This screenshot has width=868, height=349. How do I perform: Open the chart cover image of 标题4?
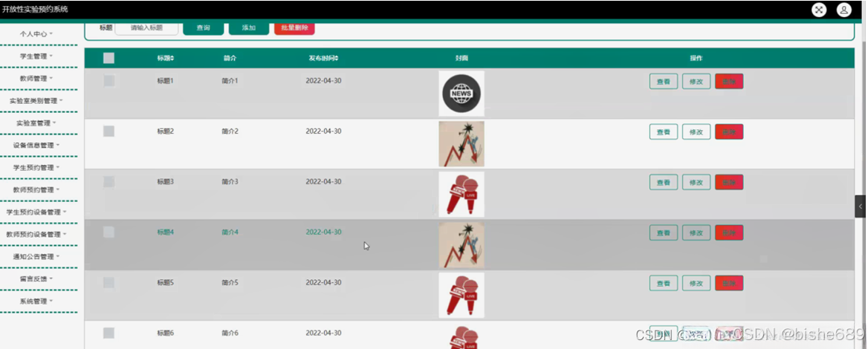click(461, 244)
